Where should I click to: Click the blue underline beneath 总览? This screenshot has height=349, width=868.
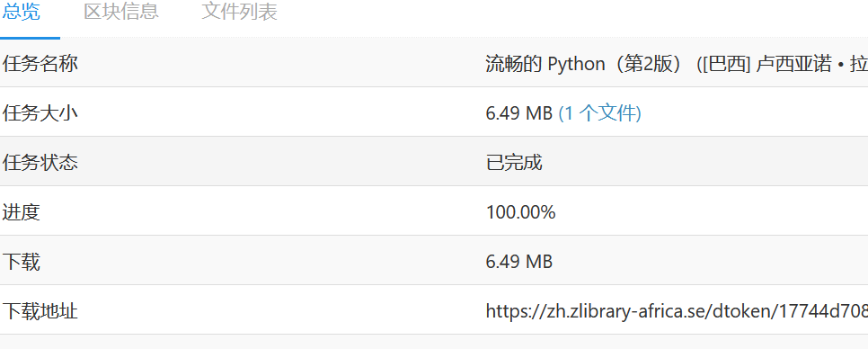pos(30,38)
